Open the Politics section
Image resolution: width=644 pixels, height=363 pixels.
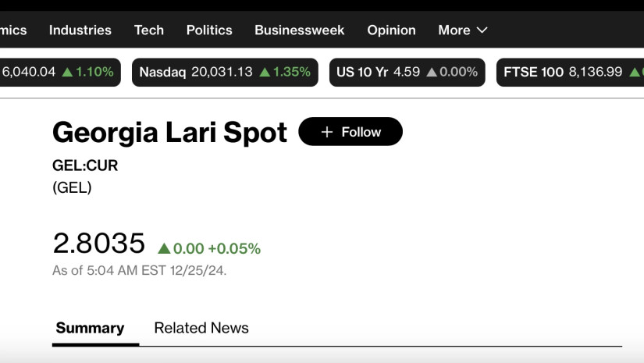click(209, 30)
